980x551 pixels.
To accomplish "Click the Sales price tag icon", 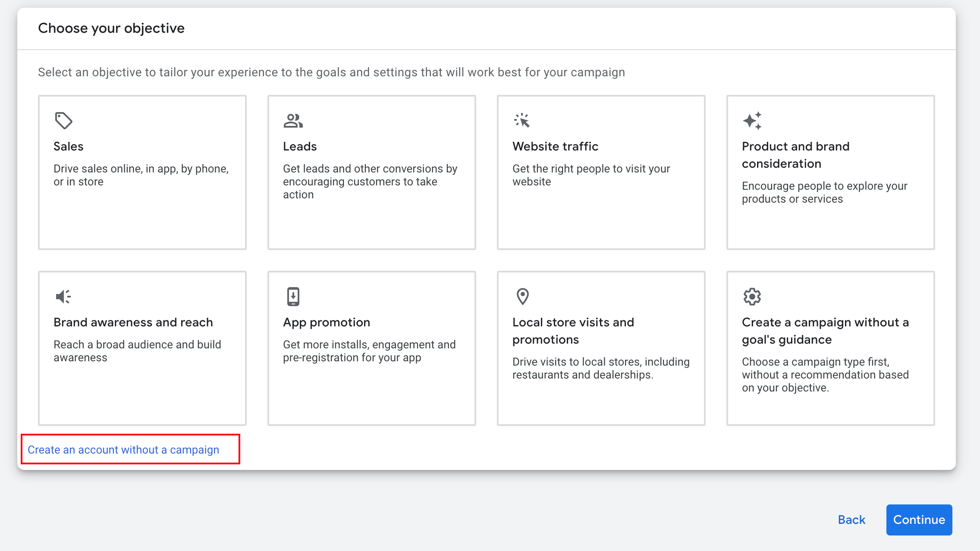I will [63, 121].
